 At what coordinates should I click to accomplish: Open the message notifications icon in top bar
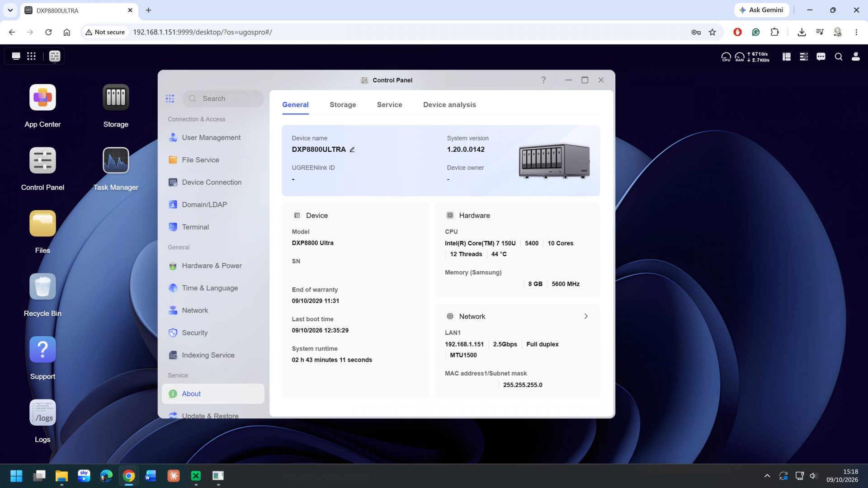821,56
